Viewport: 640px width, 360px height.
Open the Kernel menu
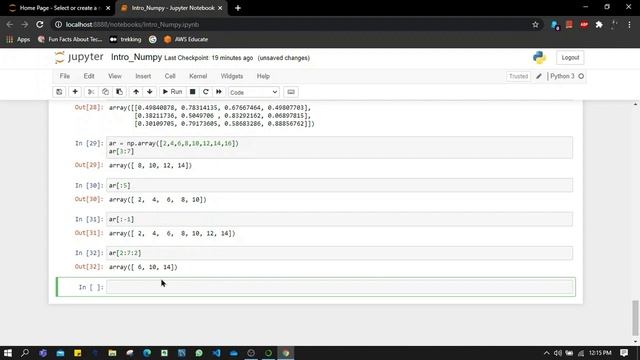(x=198, y=76)
